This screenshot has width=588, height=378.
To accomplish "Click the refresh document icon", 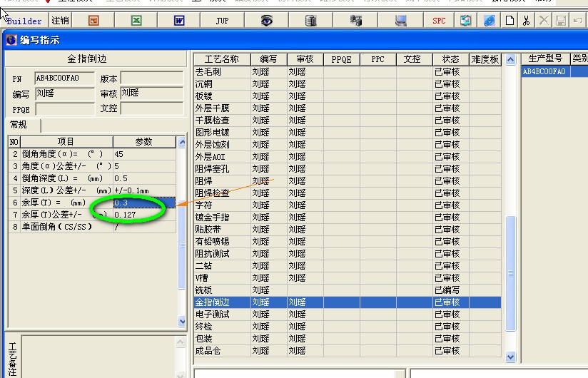I will pos(465,21).
